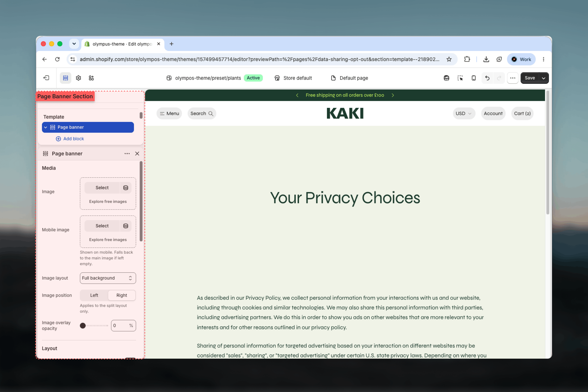588x392 pixels.
Task: Click the Active theme status badge
Action: (253, 78)
